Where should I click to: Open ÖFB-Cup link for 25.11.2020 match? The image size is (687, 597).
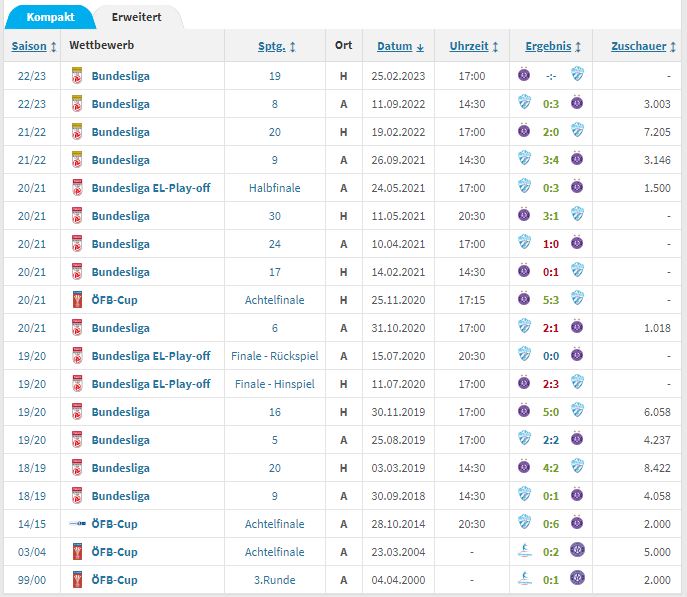pyautogui.click(x=114, y=300)
